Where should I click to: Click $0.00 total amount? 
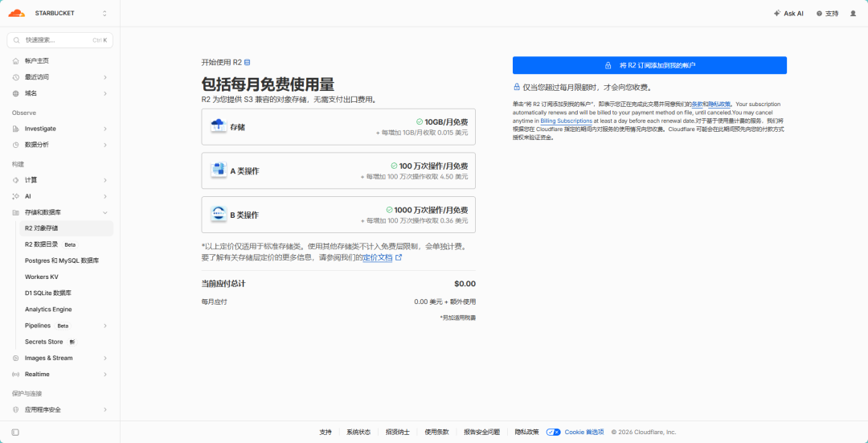(465, 284)
